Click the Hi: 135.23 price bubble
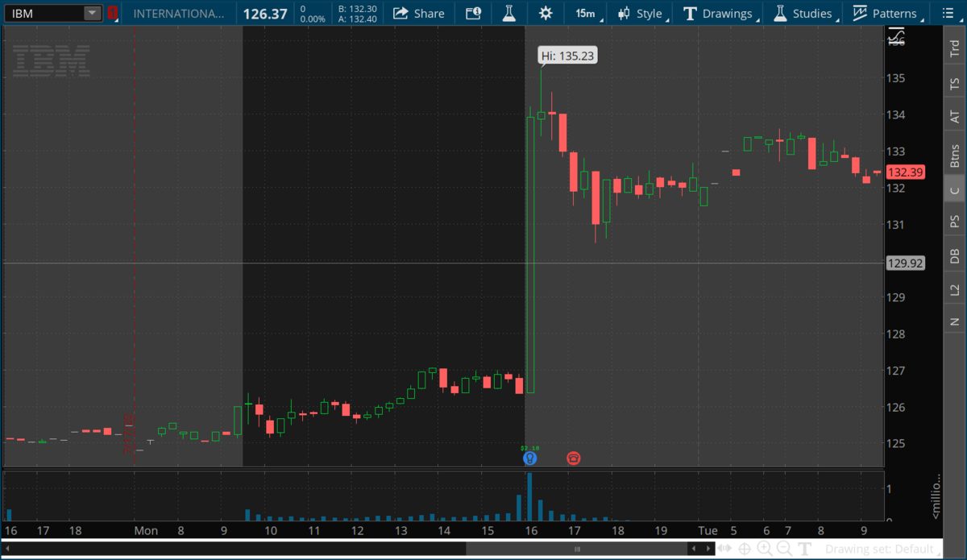 pos(567,56)
